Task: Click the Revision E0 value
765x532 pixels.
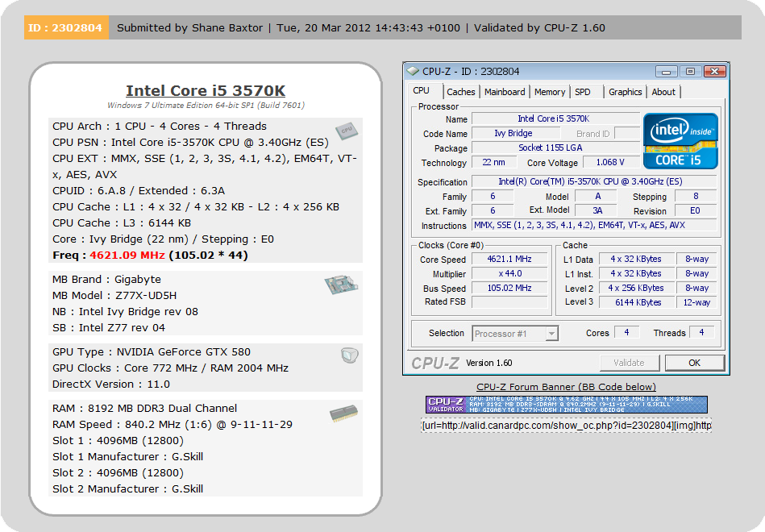Action: (696, 210)
